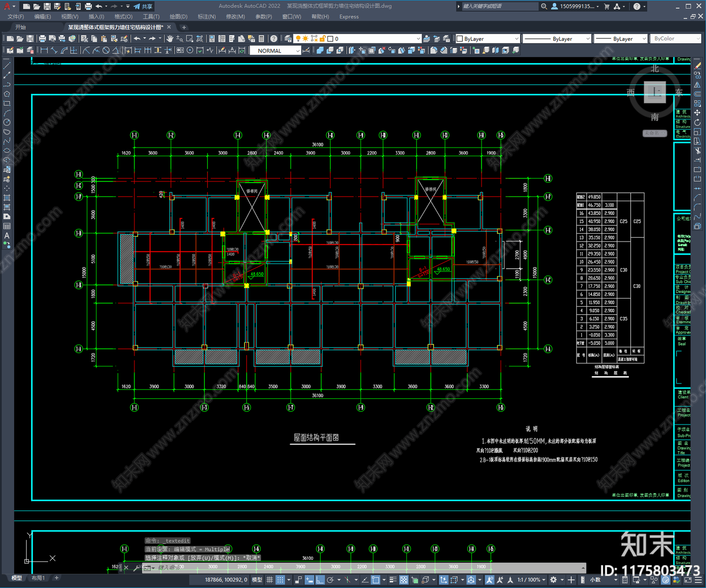This screenshot has width=706, height=588.
Task: Open the lineweight ByLayer dropdown
Action: [x=620, y=39]
